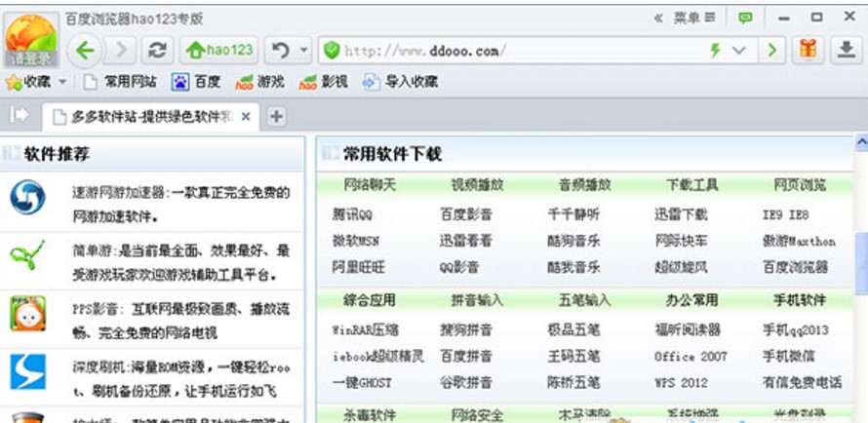Click the WPS 2012 link
Screen dimensions: 868x423
pyautogui.click(x=681, y=383)
